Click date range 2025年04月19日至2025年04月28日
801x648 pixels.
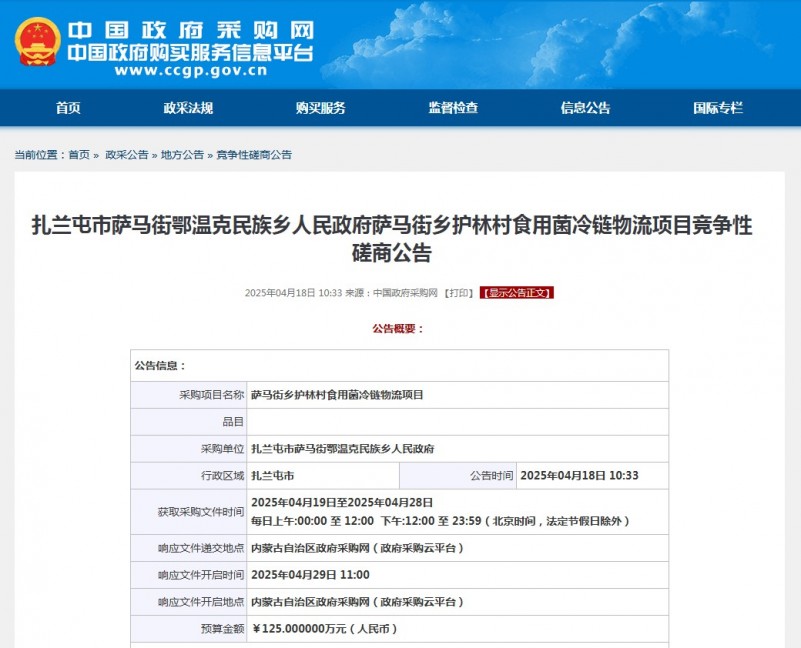(x=342, y=502)
